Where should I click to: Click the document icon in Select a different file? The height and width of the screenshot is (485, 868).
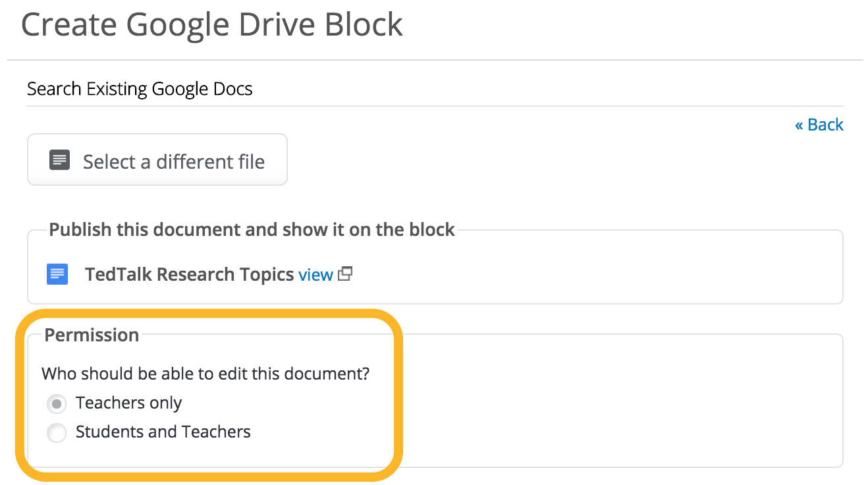[x=60, y=160]
